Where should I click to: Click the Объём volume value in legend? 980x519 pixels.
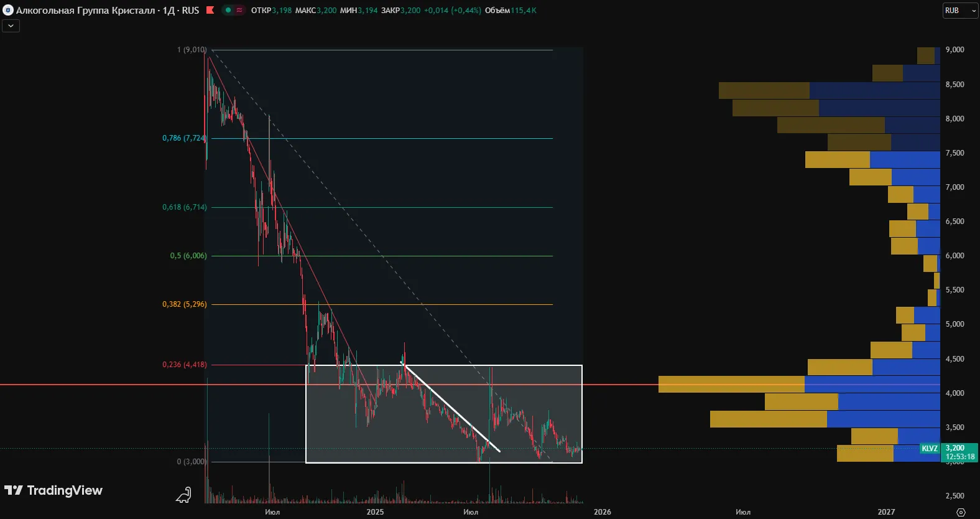[523, 11]
